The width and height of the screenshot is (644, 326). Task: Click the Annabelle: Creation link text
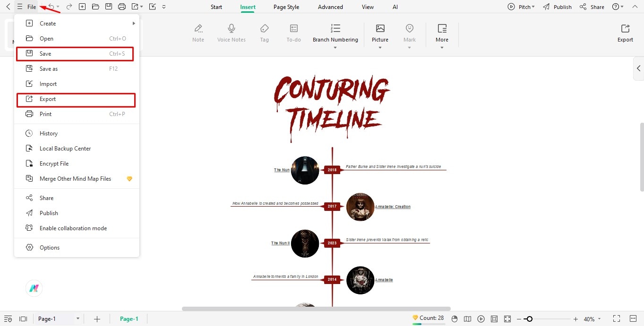tap(393, 207)
